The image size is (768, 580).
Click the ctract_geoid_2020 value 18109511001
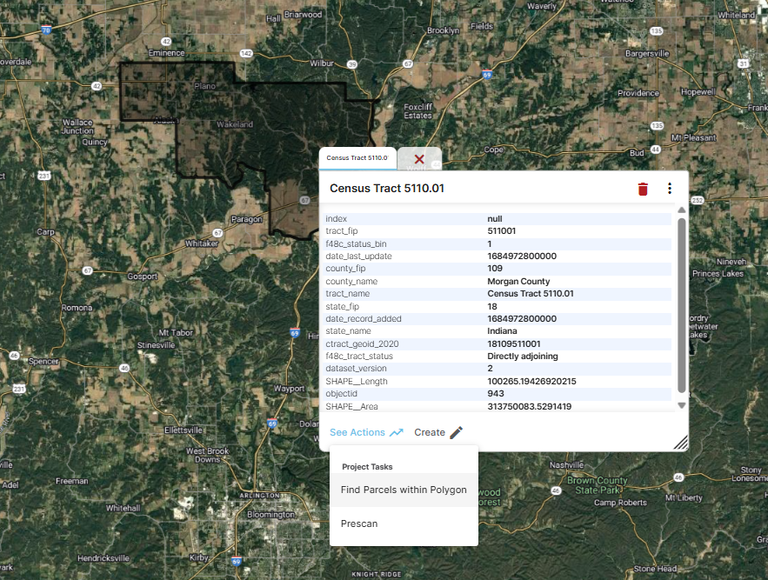tap(514, 344)
